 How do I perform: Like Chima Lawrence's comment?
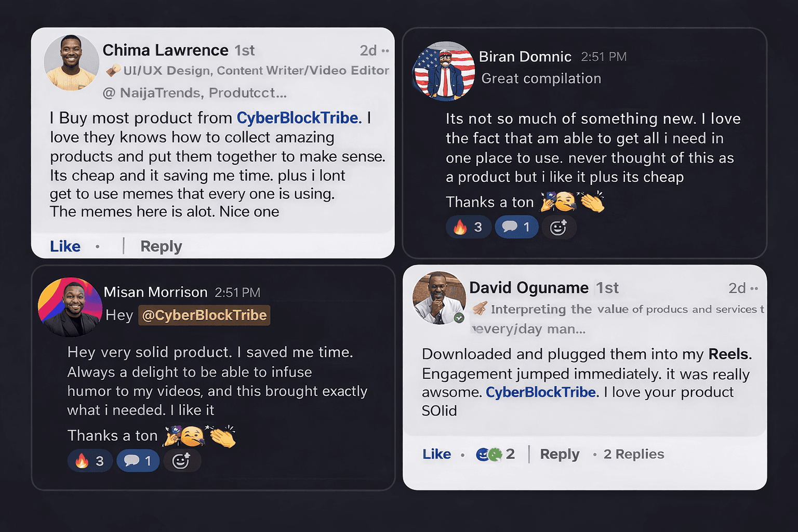(65, 246)
